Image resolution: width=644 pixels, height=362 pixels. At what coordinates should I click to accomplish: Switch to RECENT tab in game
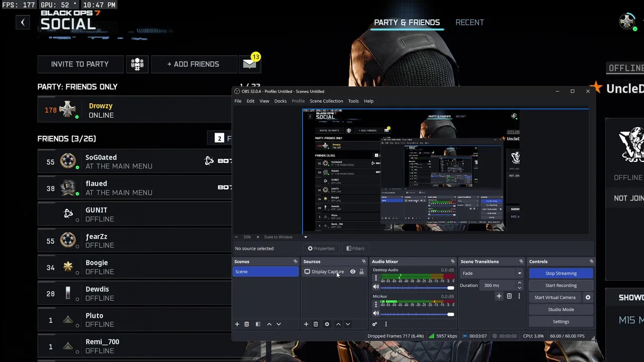(x=469, y=22)
